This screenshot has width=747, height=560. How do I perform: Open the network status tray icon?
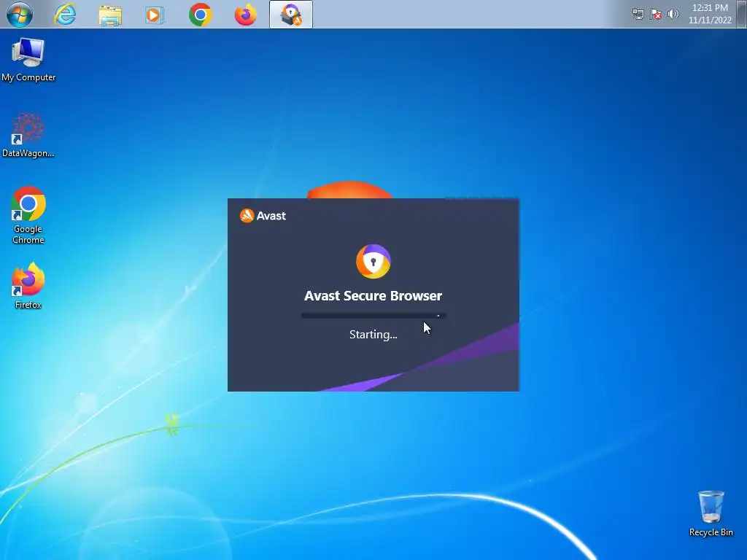[638, 15]
